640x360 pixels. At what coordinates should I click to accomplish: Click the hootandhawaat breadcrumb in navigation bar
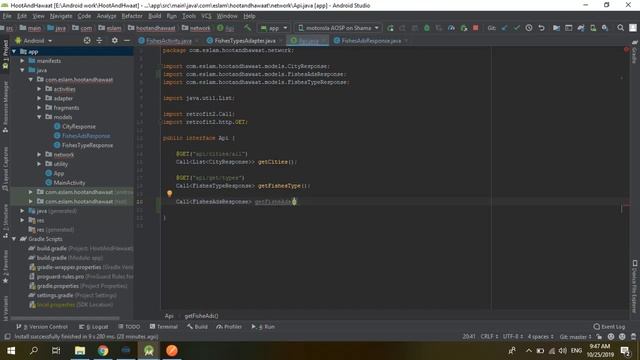pyautogui.click(x=152, y=28)
